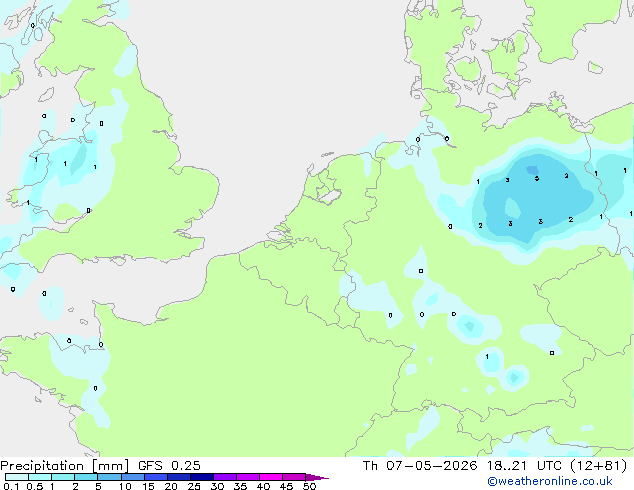Click the '0.1' legend value
634x490 pixels.
(x=11, y=486)
